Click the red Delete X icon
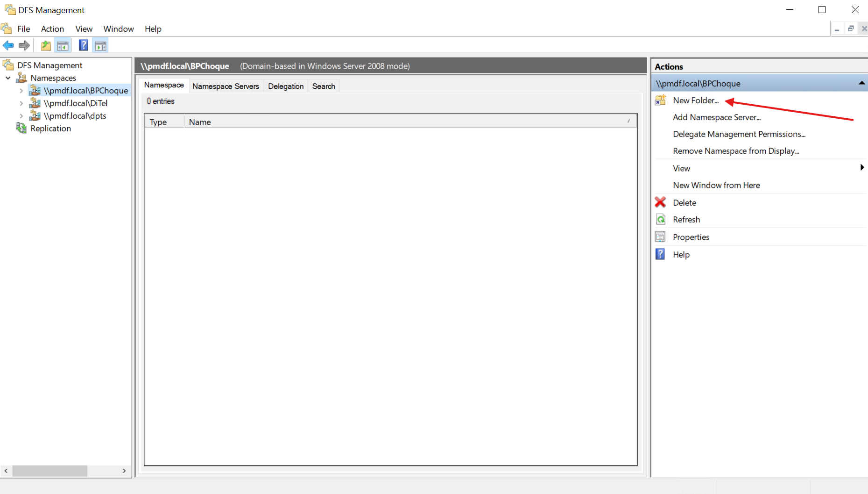Screen dimensions: 868x494 tap(660, 202)
